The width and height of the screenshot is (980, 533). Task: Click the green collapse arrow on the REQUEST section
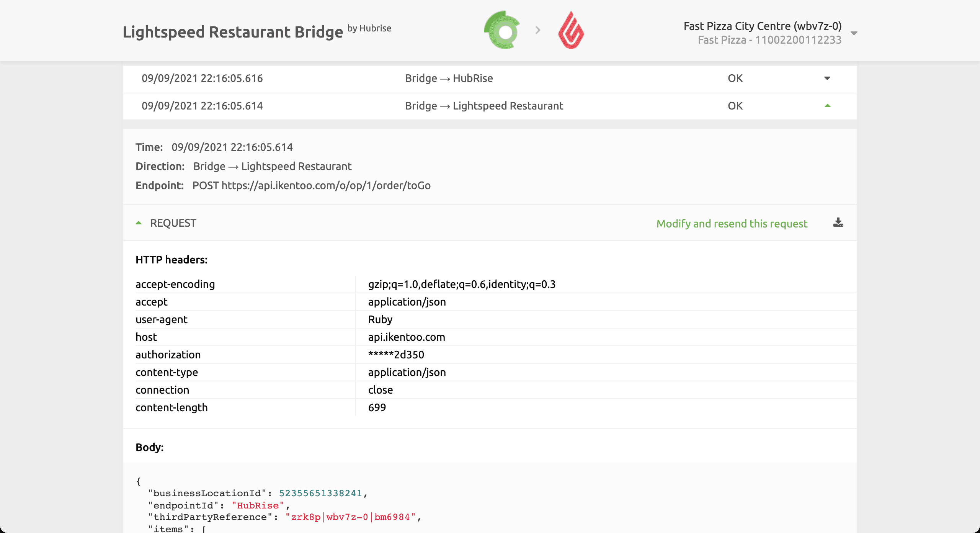point(139,222)
